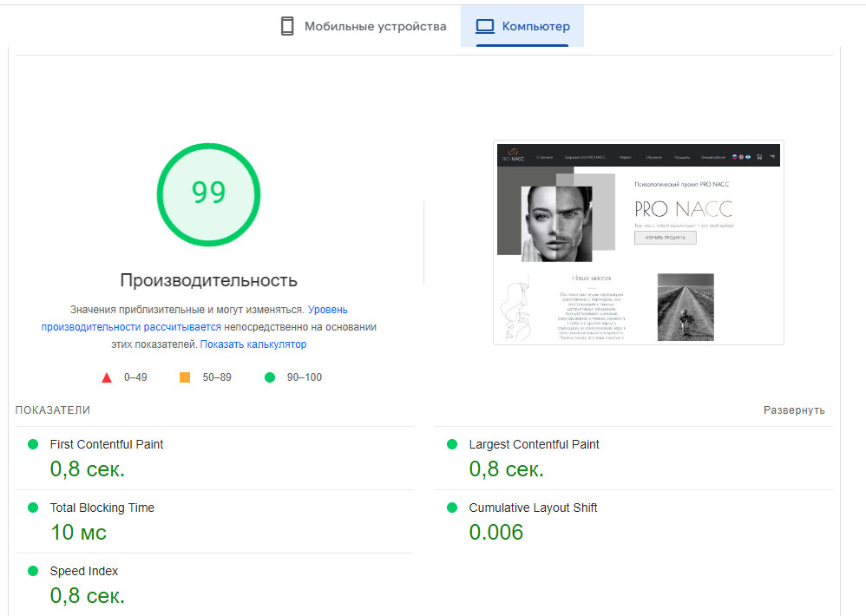866x616 pixels.
Task: Click the laptop computer icon
Action: 485,26
